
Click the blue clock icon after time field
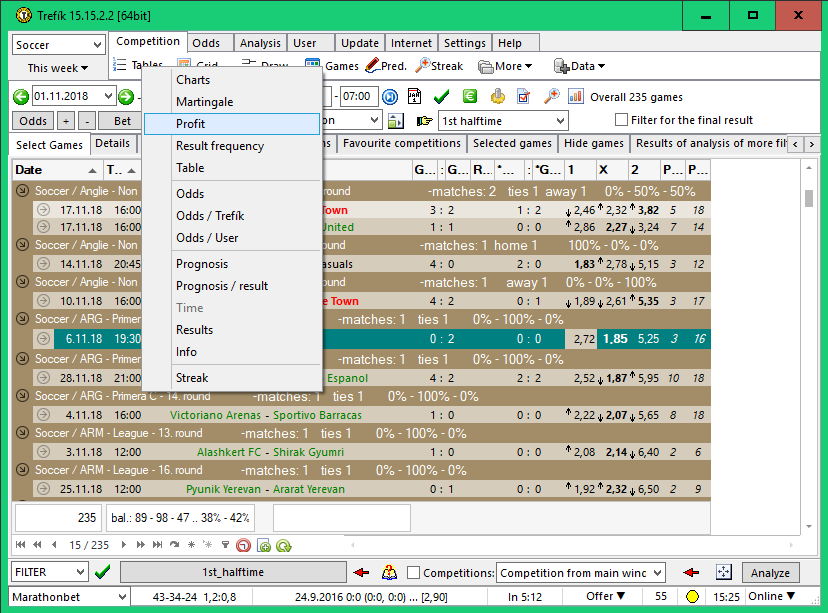[x=390, y=97]
